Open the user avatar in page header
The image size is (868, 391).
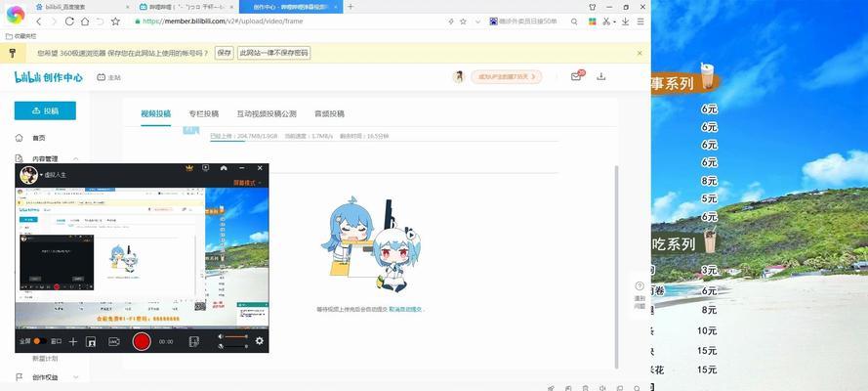coord(458,77)
